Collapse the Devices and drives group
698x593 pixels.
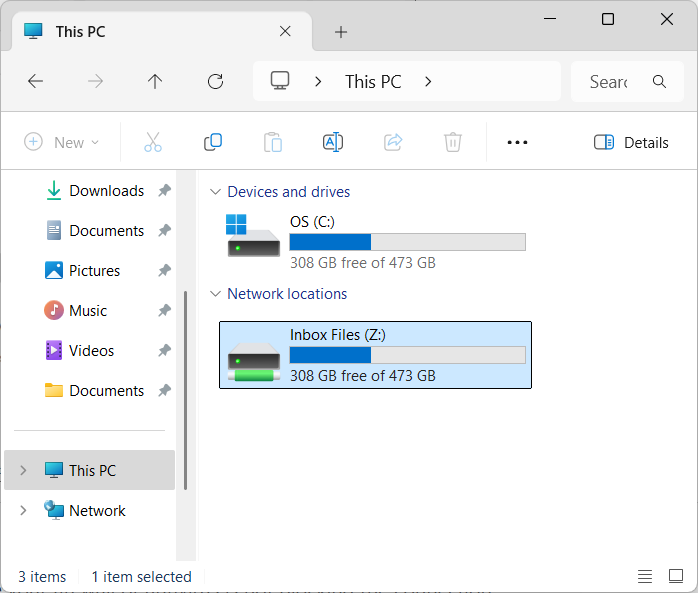(x=215, y=192)
